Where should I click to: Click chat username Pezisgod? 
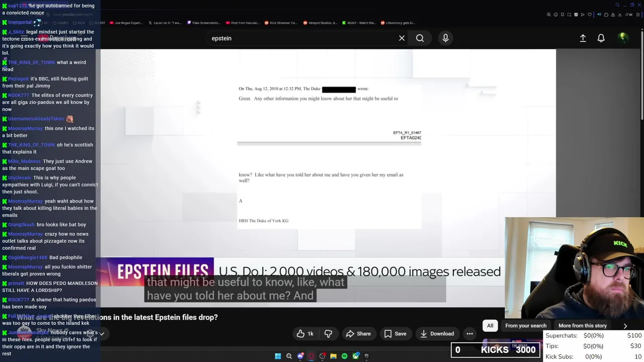tap(18, 79)
